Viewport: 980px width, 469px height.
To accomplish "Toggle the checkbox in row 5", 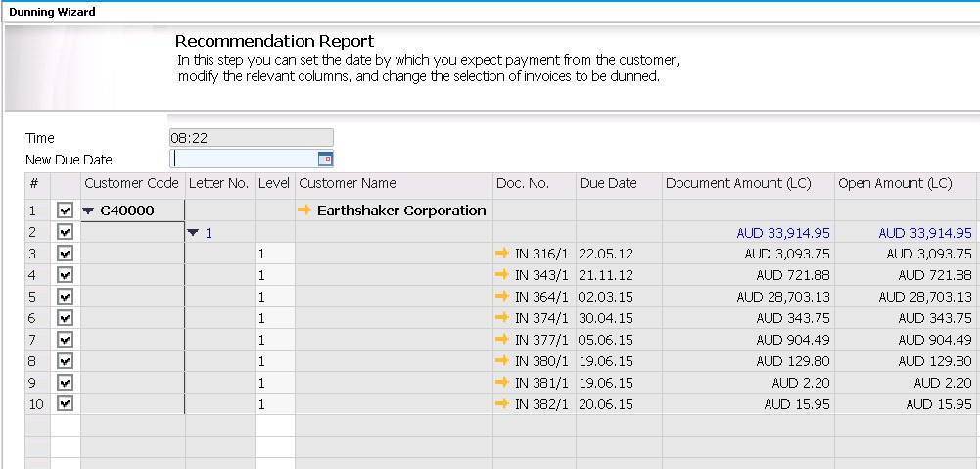I will 66,297.
